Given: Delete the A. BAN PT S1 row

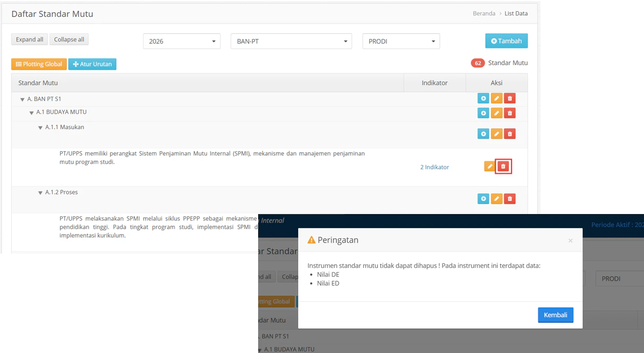Looking at the screenshot, I should coord(509,98).
